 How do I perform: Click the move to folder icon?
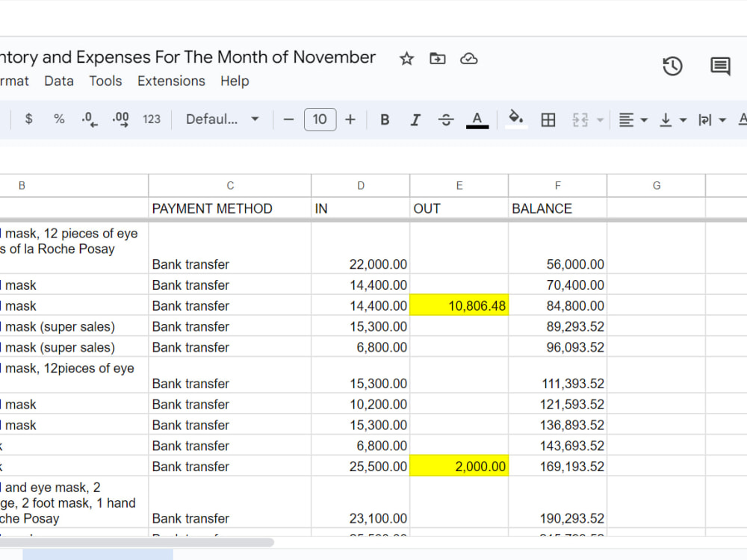tap(437, 58)
